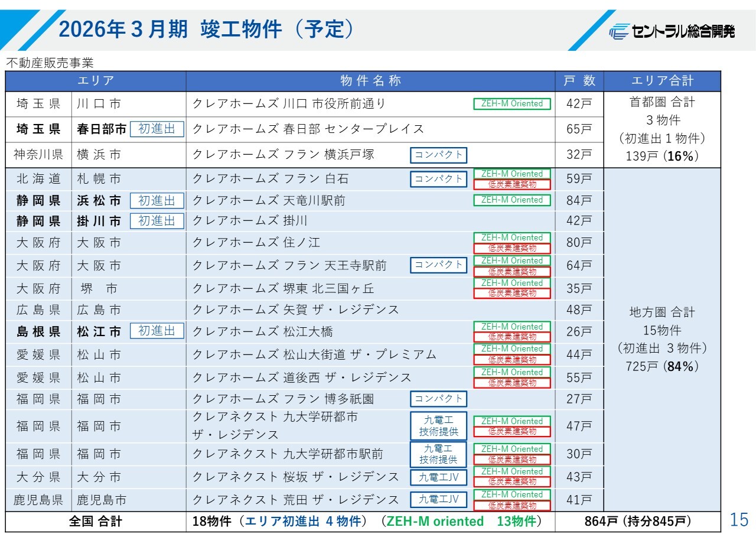
Task: Select クレアホームズ 道後西 ザ・レジデンス
Action: (x=302, y=377)
